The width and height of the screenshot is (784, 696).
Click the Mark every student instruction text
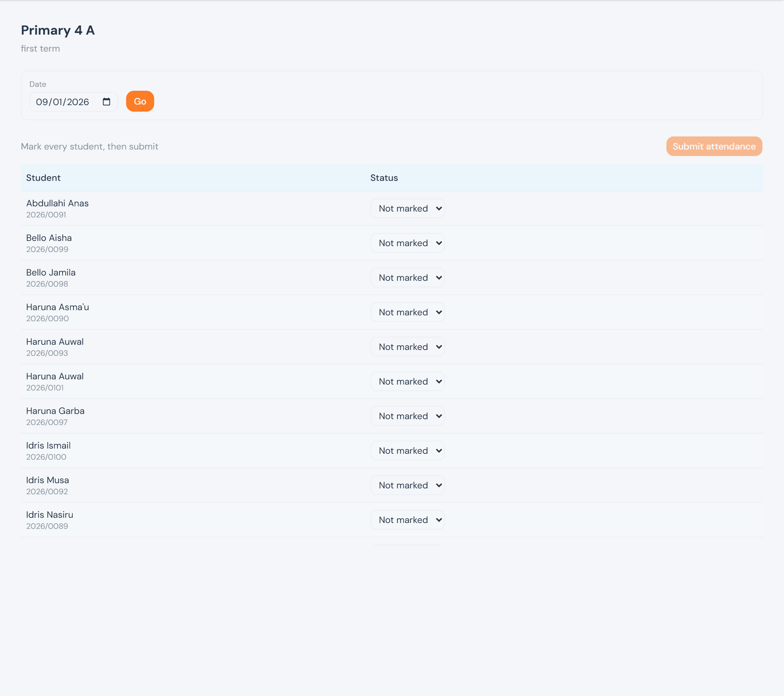click(90, 146)
